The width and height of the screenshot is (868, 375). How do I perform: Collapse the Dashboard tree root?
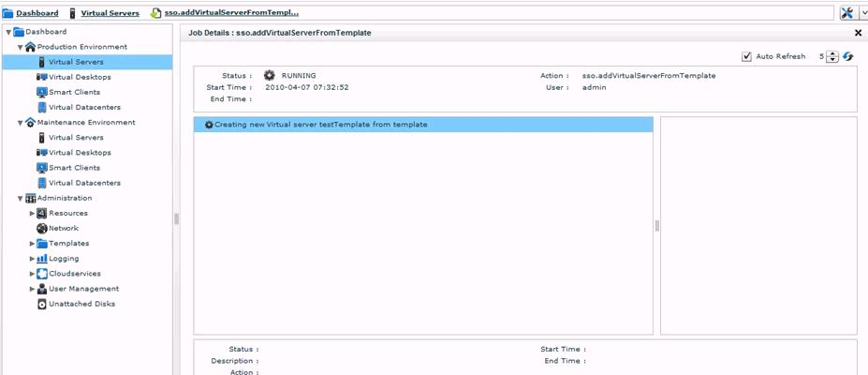(8, 32)
